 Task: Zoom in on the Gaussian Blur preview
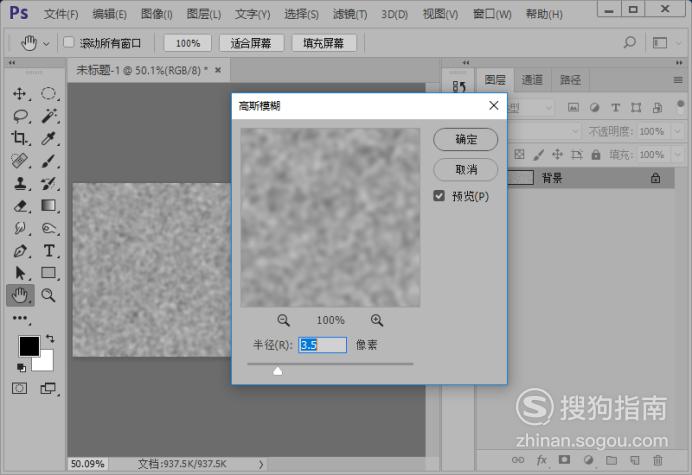[376, 320]
